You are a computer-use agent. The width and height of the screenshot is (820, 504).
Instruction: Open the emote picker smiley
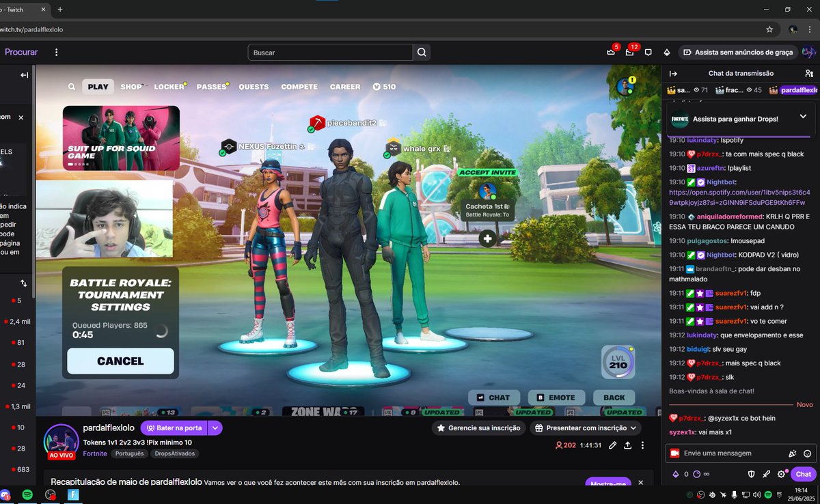point(808,453)
